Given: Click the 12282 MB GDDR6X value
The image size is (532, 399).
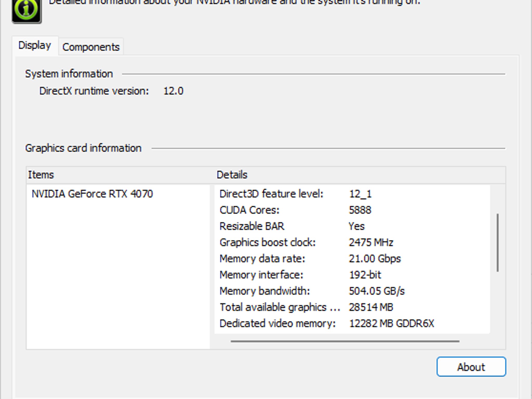Looking at the screenshot, I should click(391, 324).
